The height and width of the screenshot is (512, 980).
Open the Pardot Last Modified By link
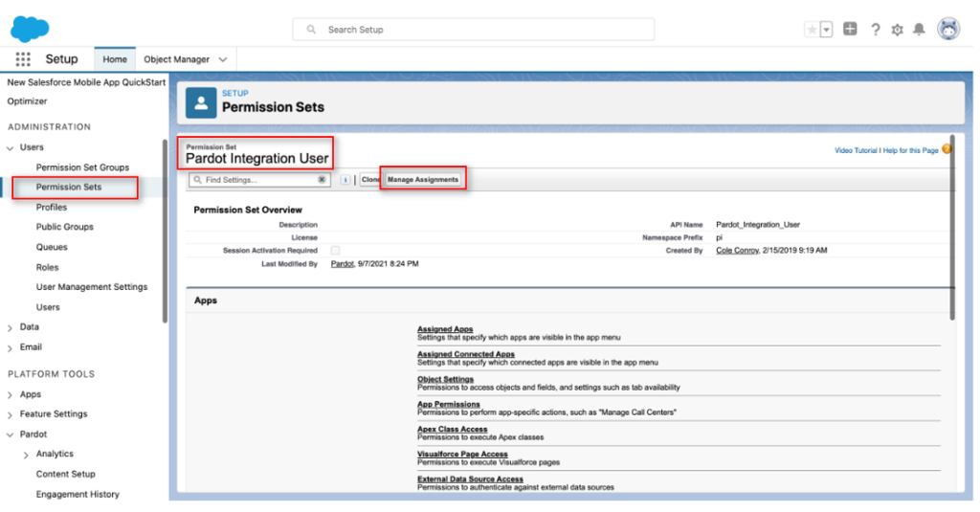pyautogui.click(x=342, y=264)
